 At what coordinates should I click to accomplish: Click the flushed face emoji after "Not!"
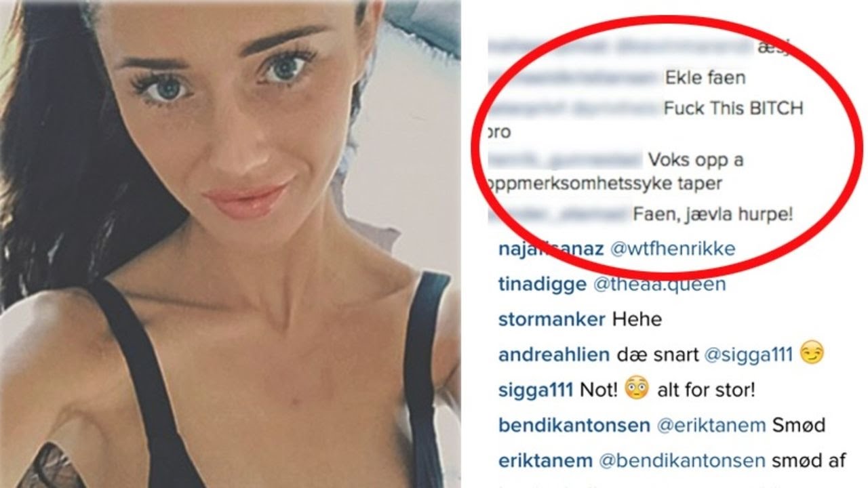(x=636, y=390)
